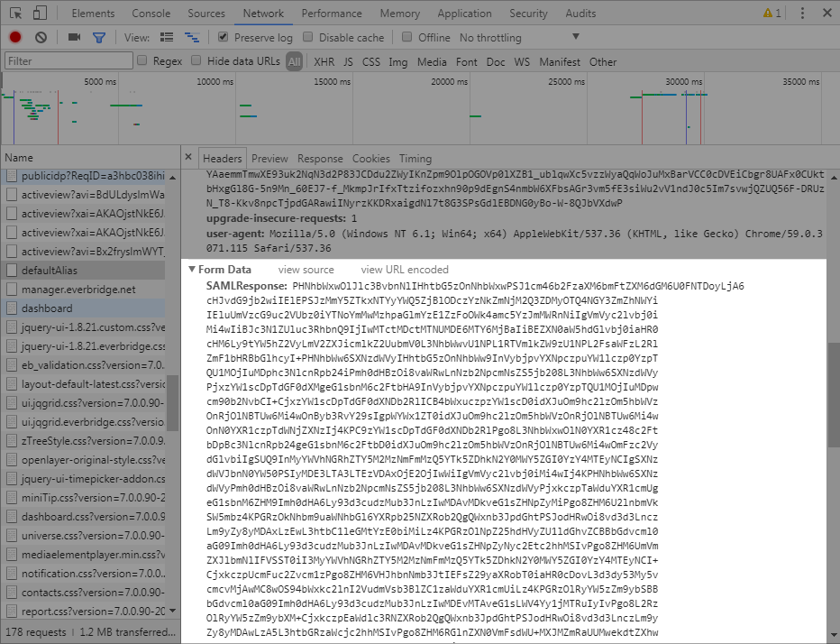Select the manager.everbridge.net request
Screen dimensions: 840x644
tap(83, 290)
